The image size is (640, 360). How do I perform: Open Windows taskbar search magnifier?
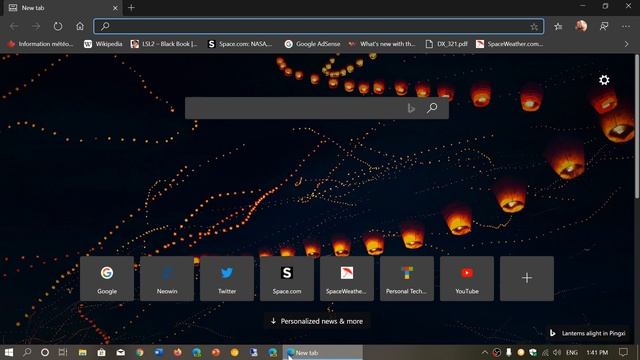tap(27, 352)
